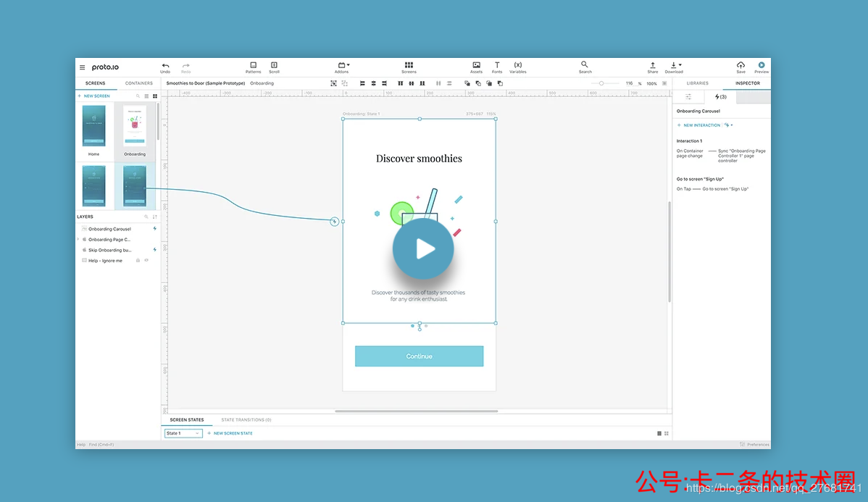The width and height of the screenshot is (868, 502).
Task: Align selected items horizontally centered
Action: [373, 83]
